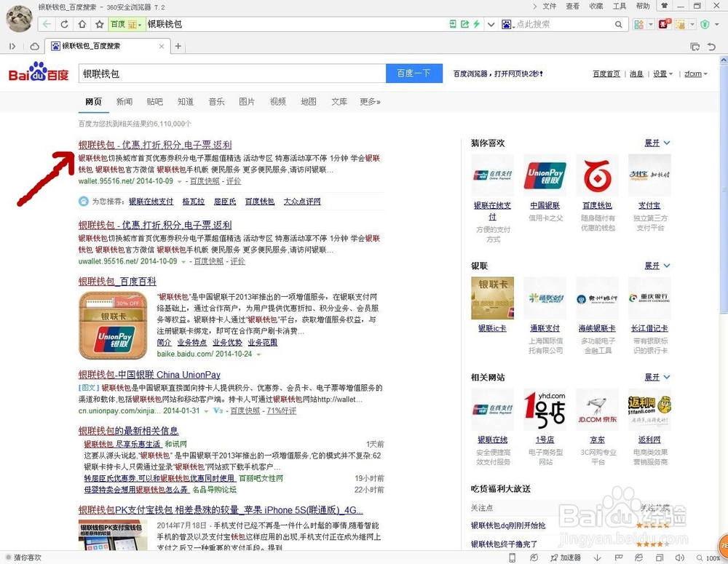Click the 加速器 rocket accelerator
Viewport: 728px width, 564px height.
(x=566, y=557)
